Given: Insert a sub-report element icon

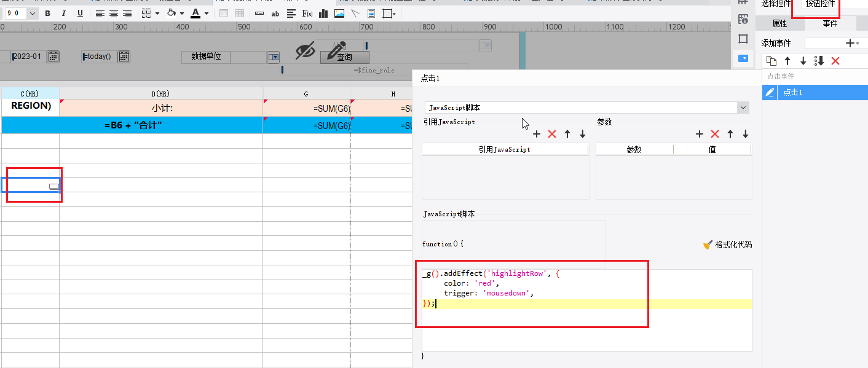Looking at the screenshot, I should 371,13.
